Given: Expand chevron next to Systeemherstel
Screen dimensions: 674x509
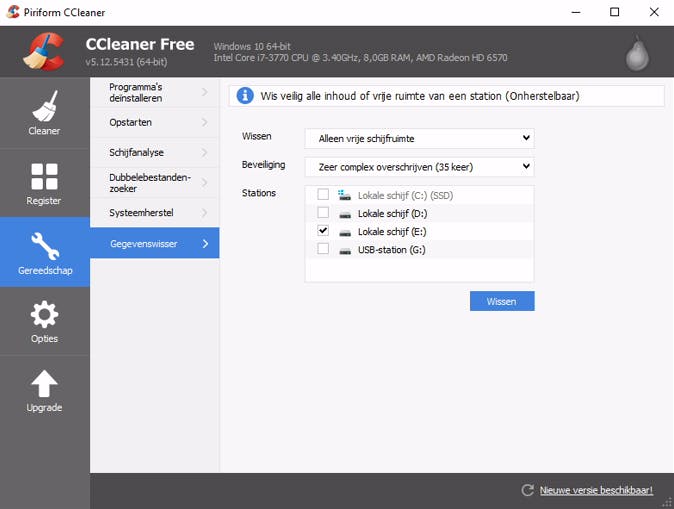Looking at the screenshot, I should click(205, 212).
